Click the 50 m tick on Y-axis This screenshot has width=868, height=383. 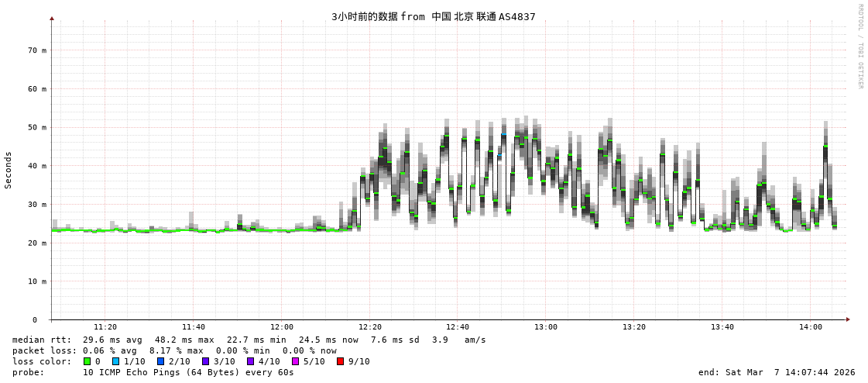coord(37,127)
